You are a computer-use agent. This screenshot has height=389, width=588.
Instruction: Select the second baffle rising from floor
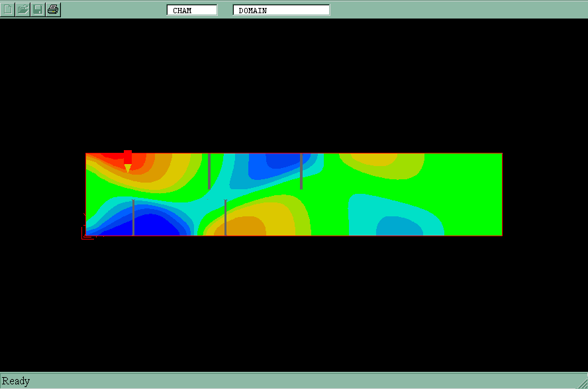tap(225, 218)
